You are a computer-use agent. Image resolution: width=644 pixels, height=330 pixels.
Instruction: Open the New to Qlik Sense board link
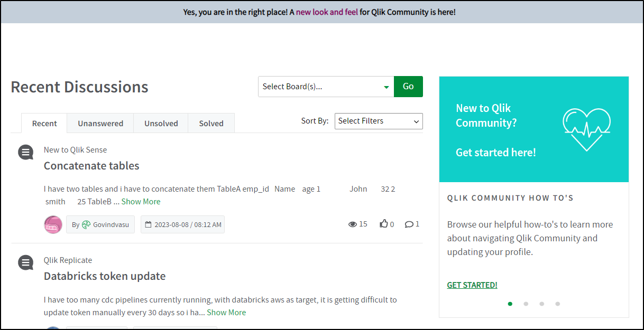click(x=75, y=150)
